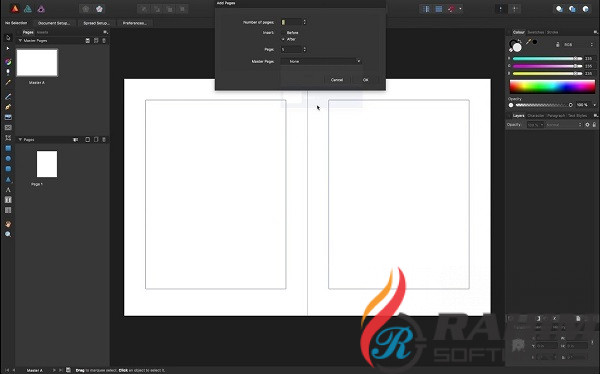Select the Master A thumbnail
Viewport: 600px width, 374px height.
pyautogui.click(x=37, y=62)
